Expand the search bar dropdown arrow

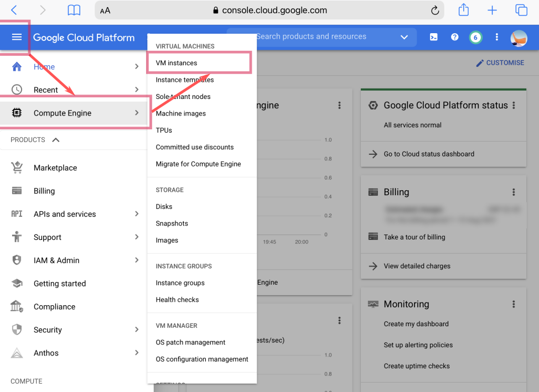click(404, 37)
